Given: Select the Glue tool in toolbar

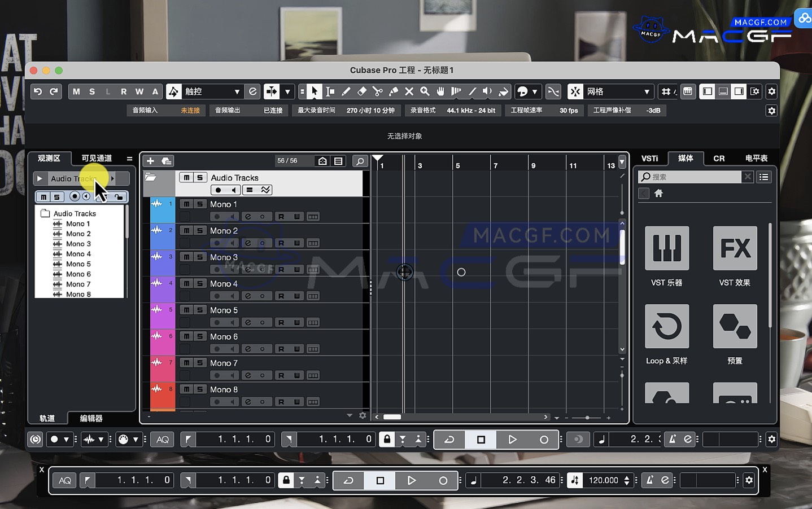Looking at the screenshot, I should click(394, 91).
